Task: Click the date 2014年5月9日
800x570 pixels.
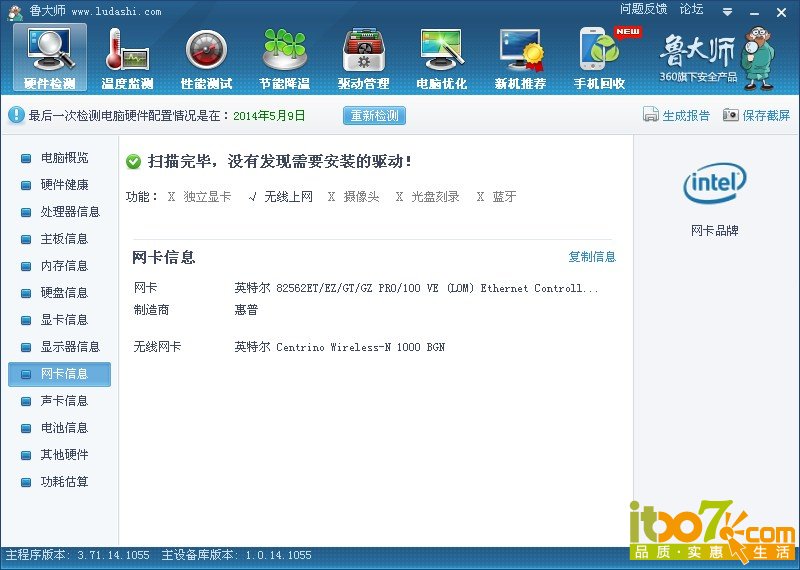Action: (269, 115)
